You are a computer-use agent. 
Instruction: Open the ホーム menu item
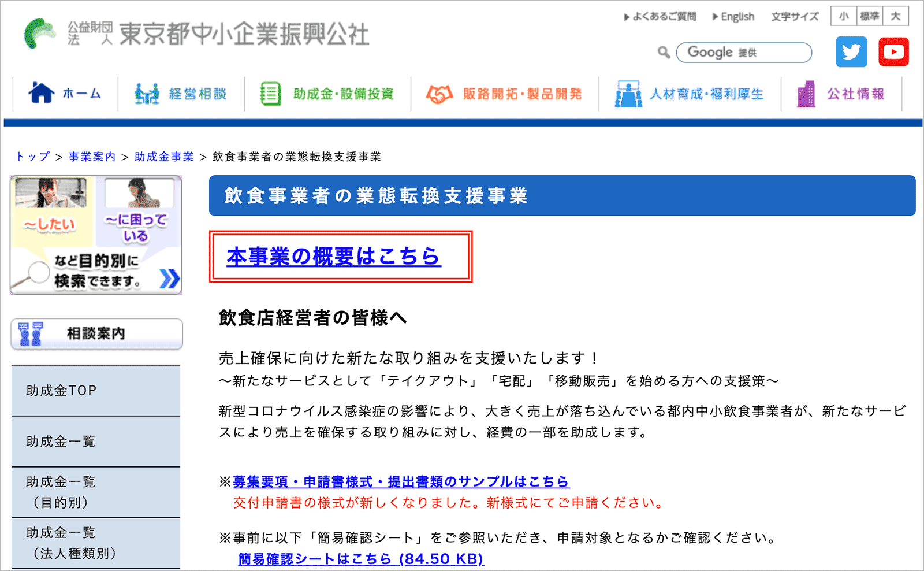[x=65, y=94]
